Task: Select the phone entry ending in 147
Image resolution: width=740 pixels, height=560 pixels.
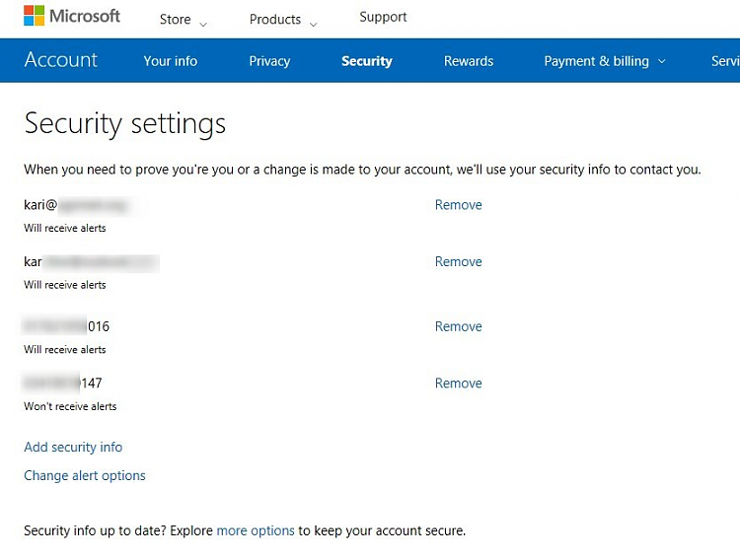Action: tap(63, 384)
